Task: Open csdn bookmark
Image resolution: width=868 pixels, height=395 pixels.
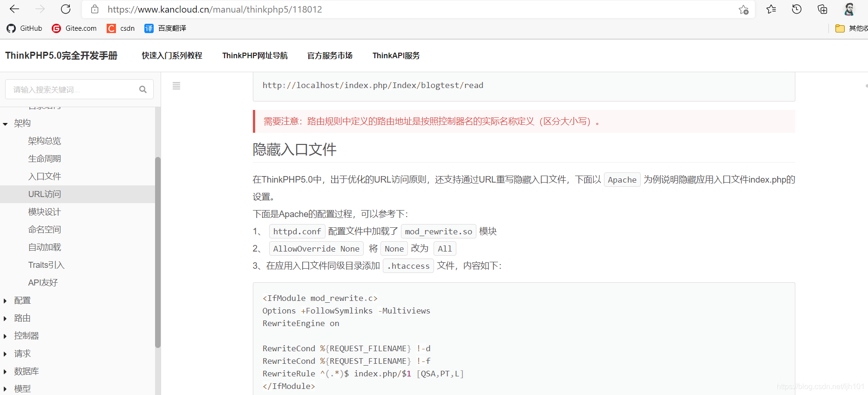Action: pos(121,28)
